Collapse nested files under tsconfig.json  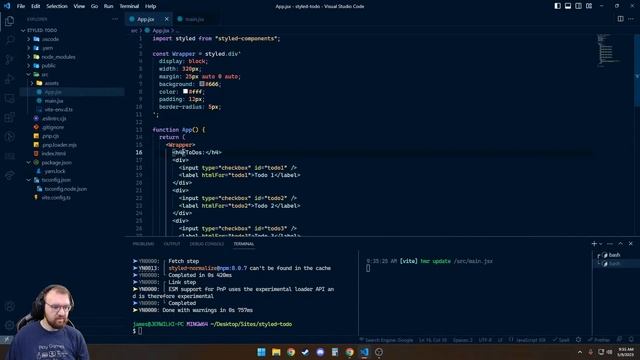click(x=29, y=180)
